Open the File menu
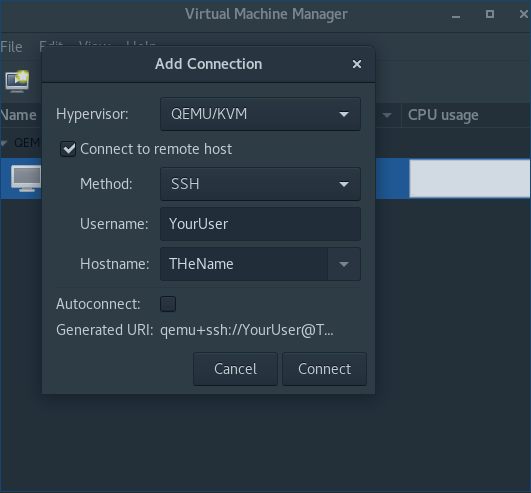 click(12, 47)
